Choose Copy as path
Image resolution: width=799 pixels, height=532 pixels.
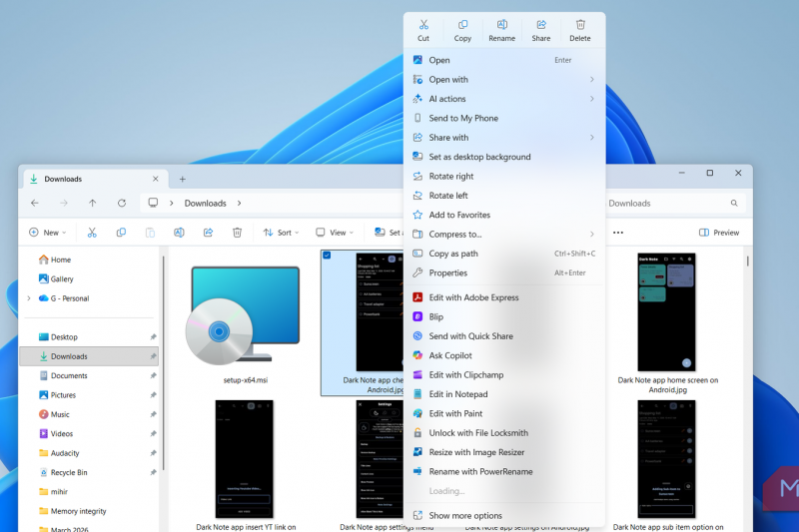[x=504, y=254]
